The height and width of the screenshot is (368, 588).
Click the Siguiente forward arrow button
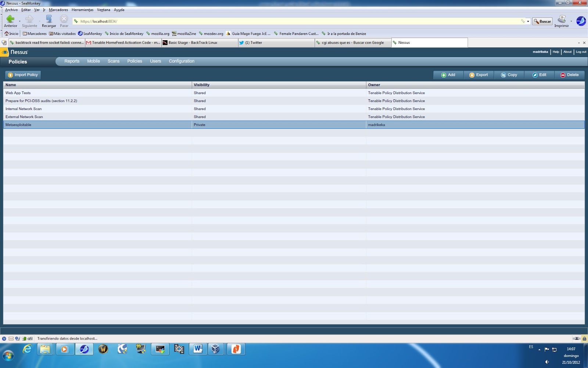point(29,21)
